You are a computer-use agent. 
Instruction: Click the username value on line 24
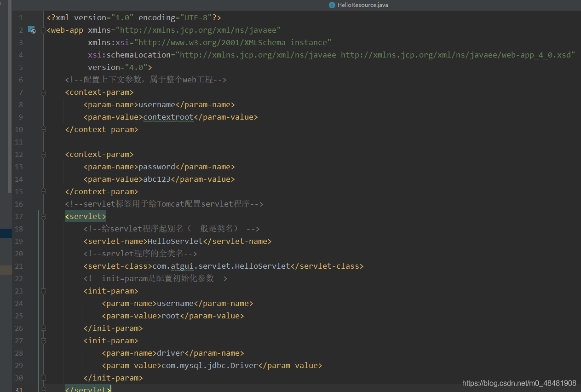(x=175, y=303)
